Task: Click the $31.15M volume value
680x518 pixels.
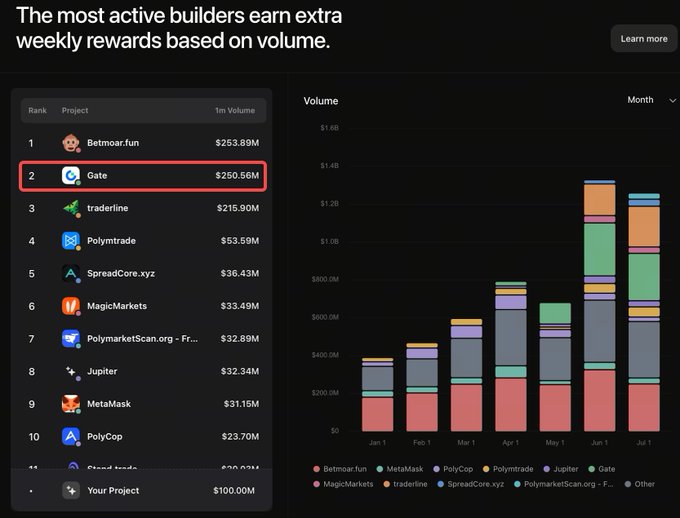Action: point(241,404)
